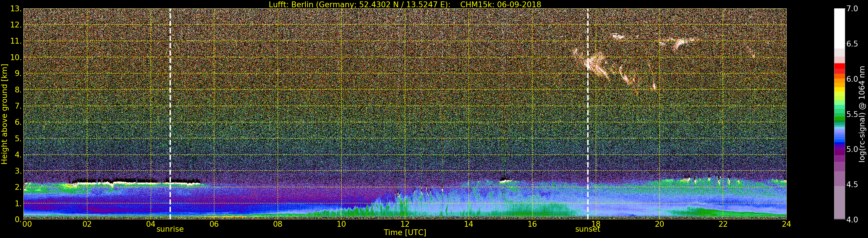Click the white dashed sunset line
Image resolution: width=868 pixels, height=238 pixels.
tap(588, 114)
